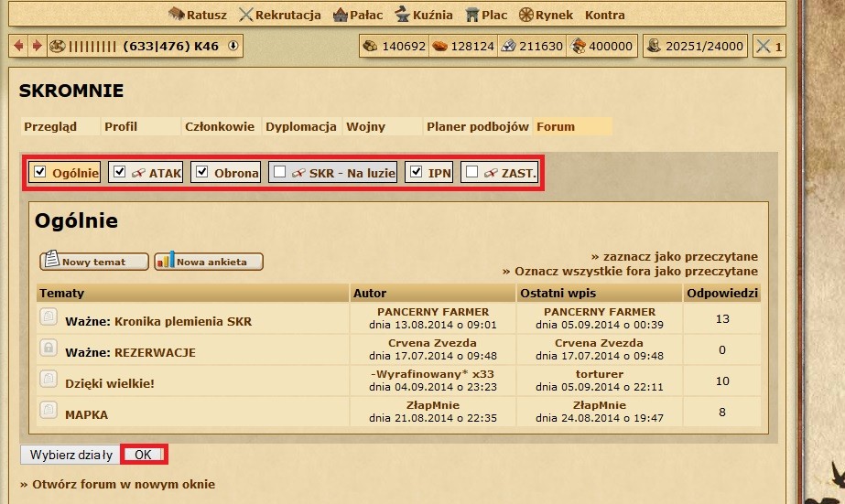Click population farm icon near 20251/24000
Image resolution: width=845 pixels, height=504 pixels.
654,47
